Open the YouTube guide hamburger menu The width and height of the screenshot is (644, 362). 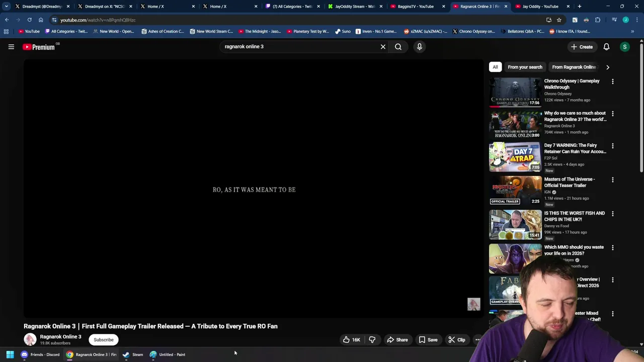coord(11,47)
